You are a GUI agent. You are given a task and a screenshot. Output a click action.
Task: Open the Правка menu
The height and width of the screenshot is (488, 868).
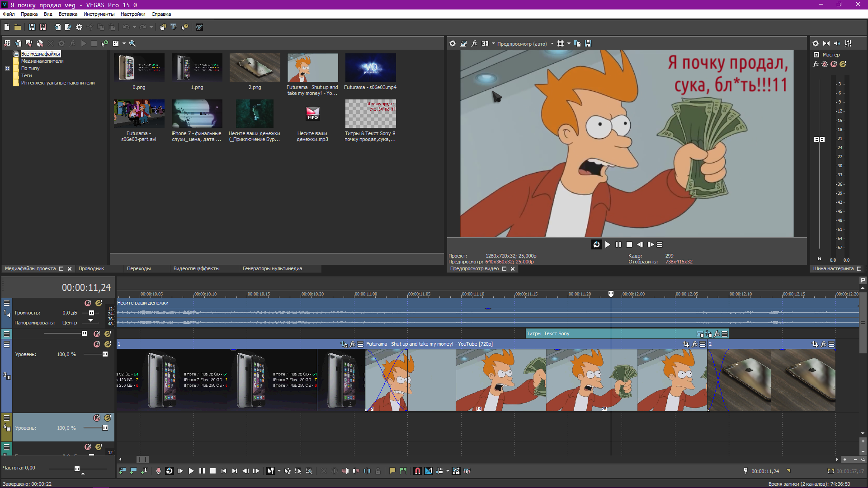[29, 14]
